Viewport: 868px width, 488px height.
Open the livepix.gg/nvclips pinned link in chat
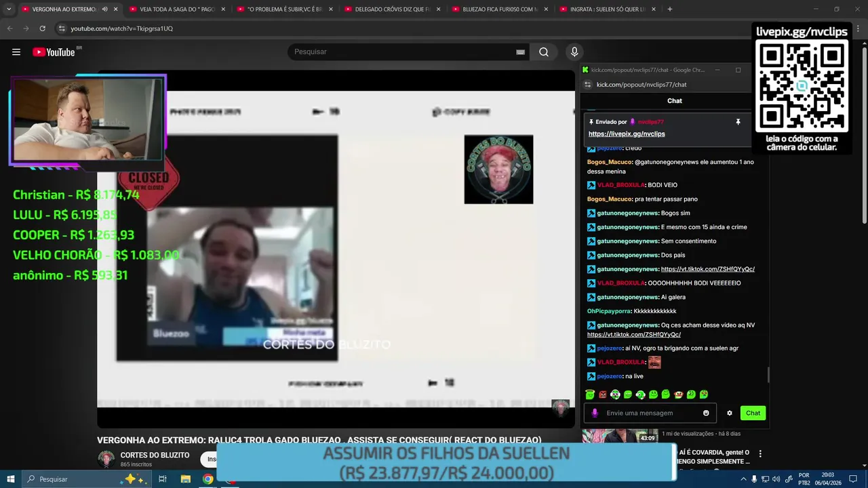tap(627, 134)
